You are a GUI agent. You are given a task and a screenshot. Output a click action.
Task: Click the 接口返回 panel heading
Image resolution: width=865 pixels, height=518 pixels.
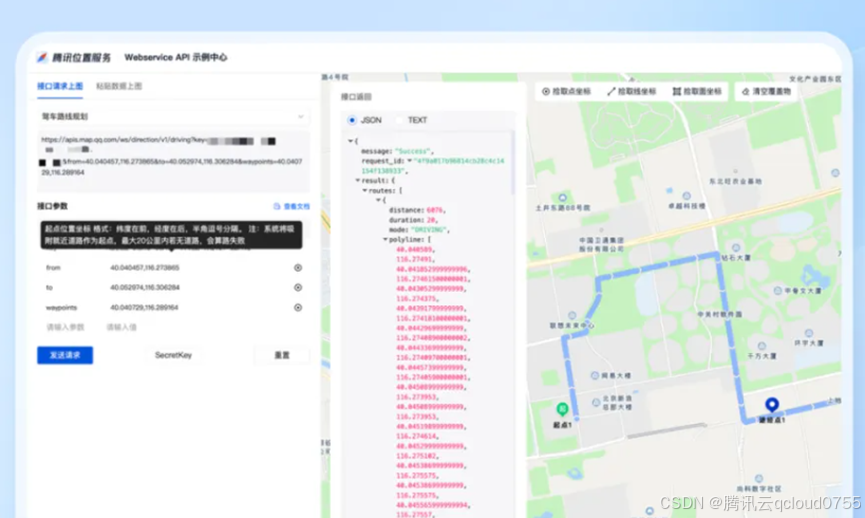point(356,97)
